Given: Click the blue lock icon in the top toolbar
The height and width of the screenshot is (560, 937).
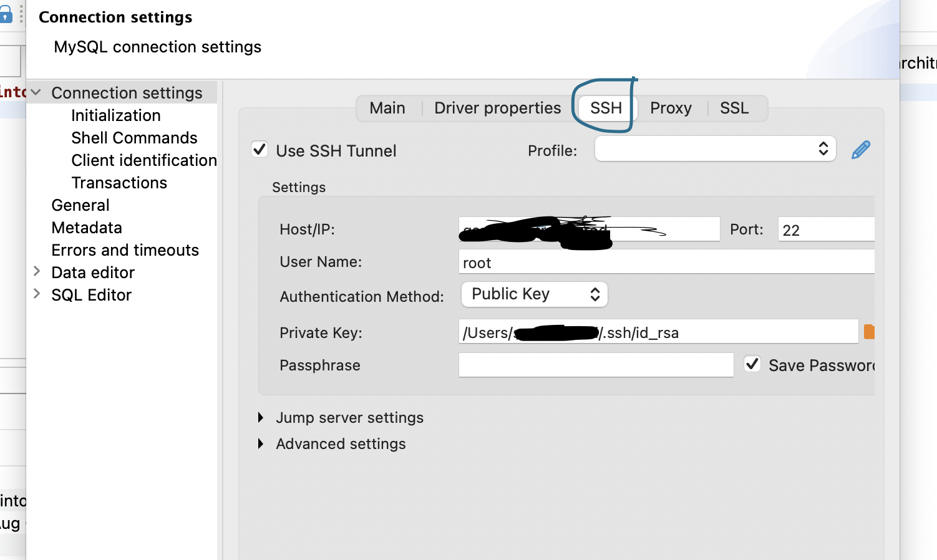Looking at the screenshot, I should [x=7, y=14].
